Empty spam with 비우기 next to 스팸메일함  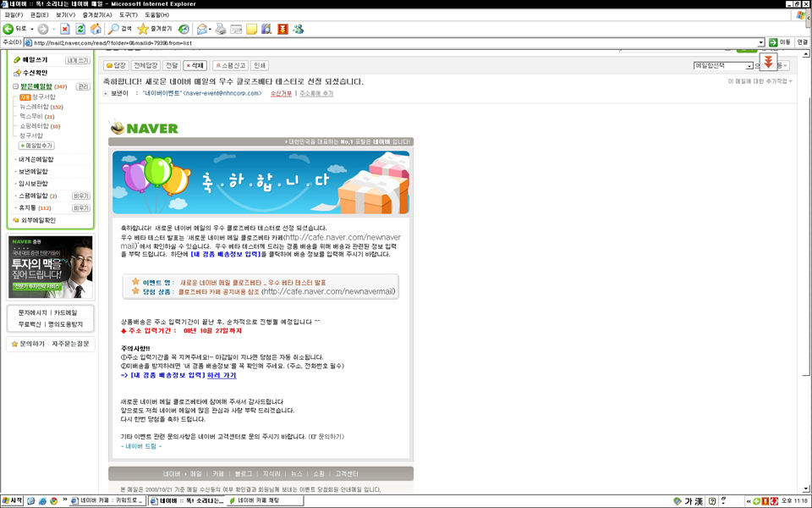(81, 196)
